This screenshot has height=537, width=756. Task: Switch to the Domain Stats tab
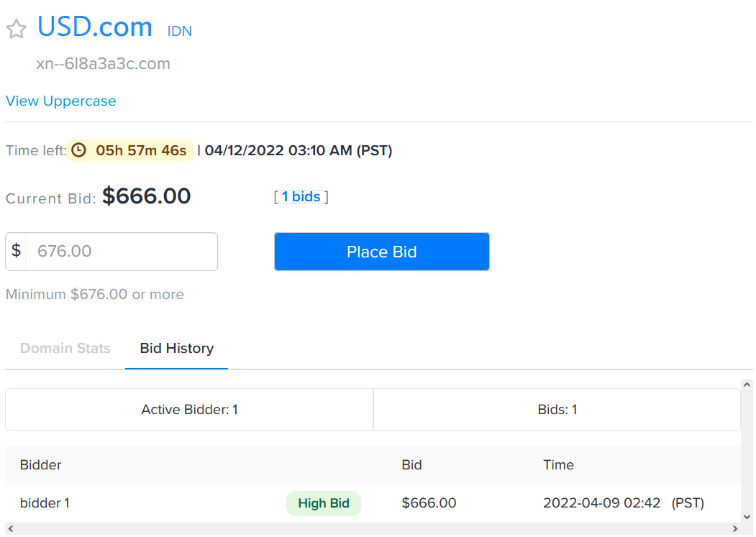[65, 348]
